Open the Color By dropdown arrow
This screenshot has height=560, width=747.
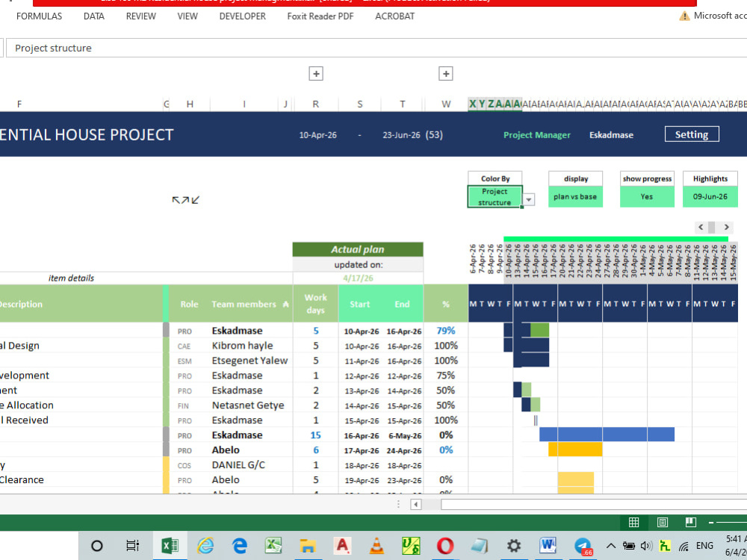[x=529, y=199]
